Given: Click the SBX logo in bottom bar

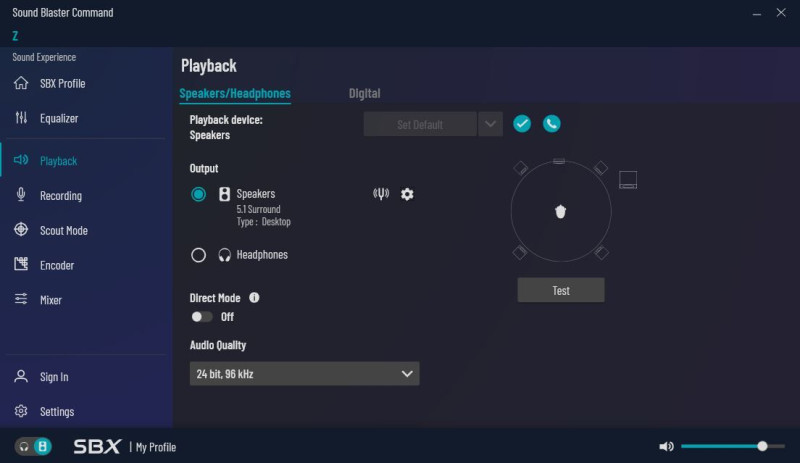Looking at the screenshot, I should 97,447.
